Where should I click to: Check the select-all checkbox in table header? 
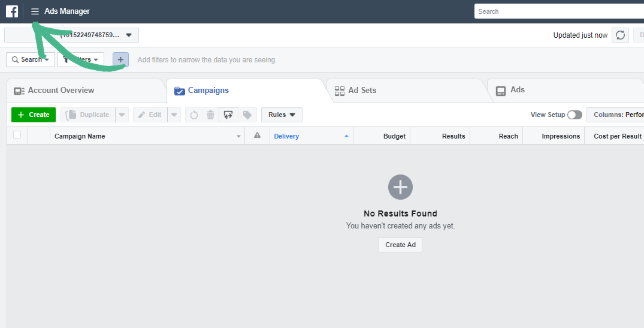pos(17,135)
